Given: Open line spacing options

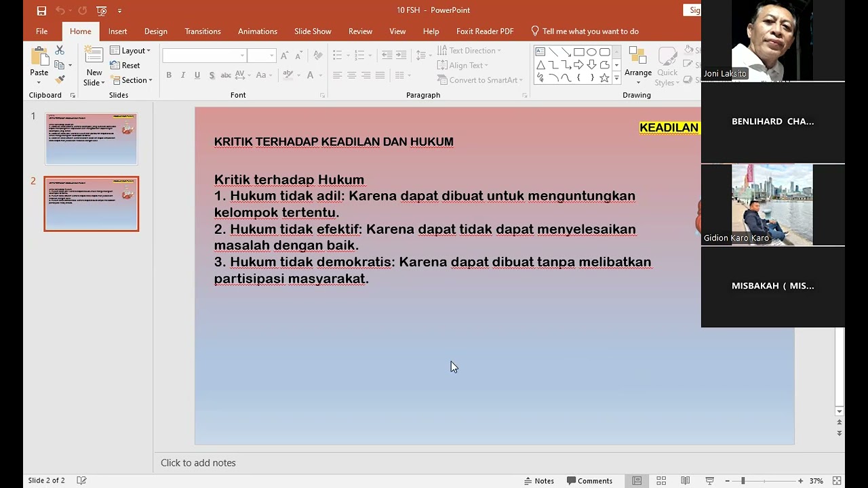Looking at the screenshot, I should tap(422, 56).
